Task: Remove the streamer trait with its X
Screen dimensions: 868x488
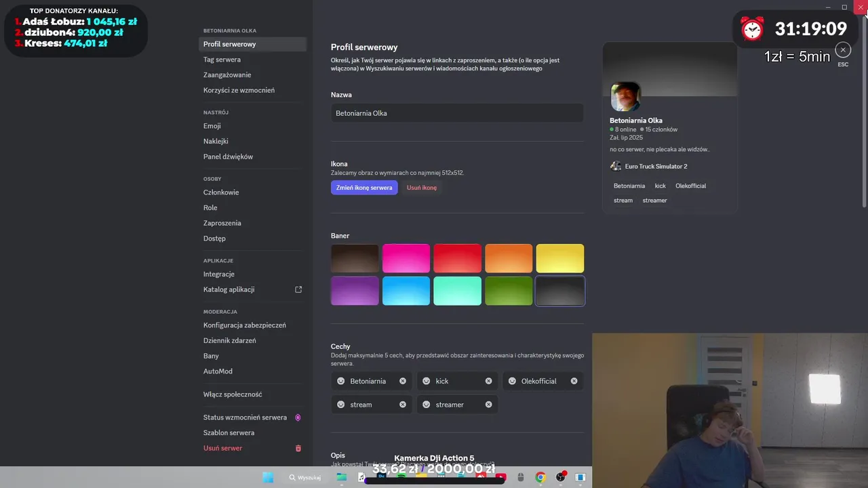Action: click(488, 405)
